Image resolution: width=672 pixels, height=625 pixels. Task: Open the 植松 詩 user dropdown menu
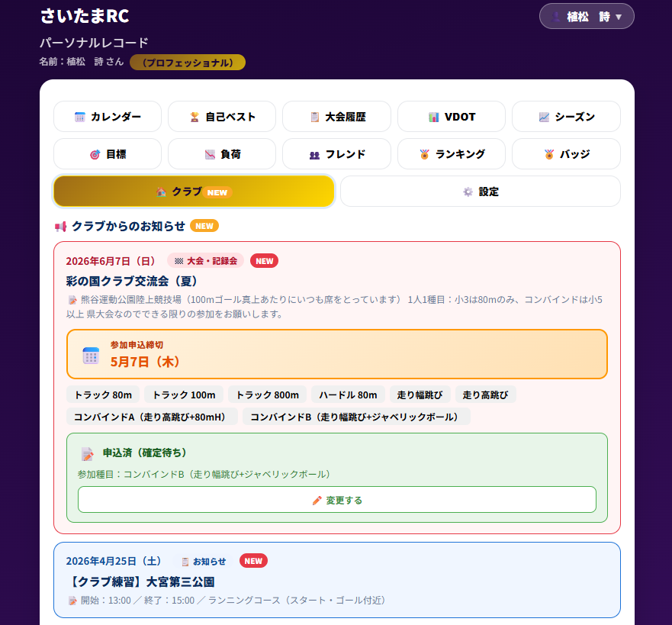click(587, 16)
